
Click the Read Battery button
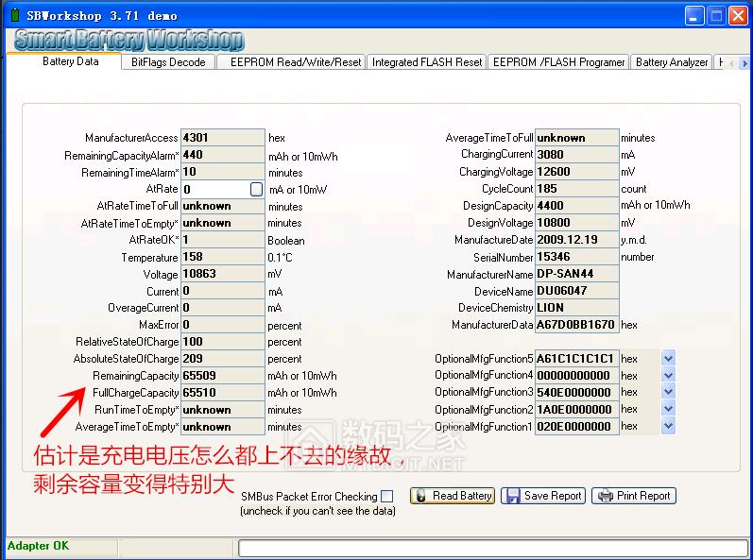453,496
